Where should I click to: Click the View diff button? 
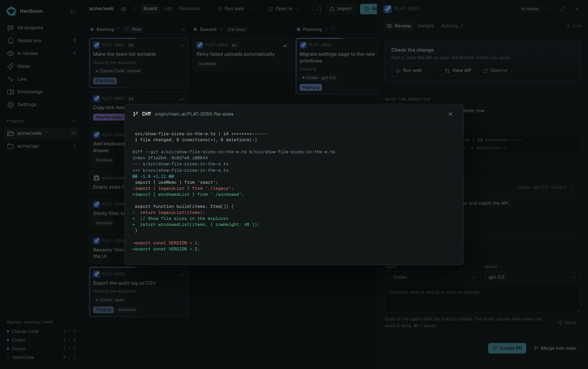[x=458, y=71]
